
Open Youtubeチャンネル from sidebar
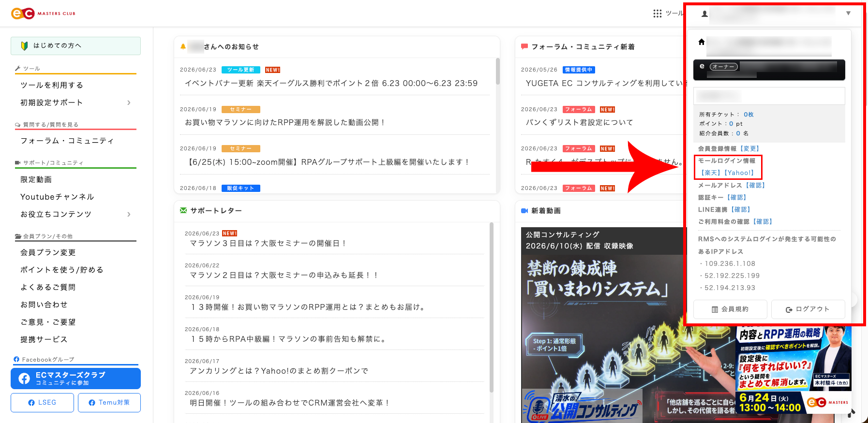pyautogui.click(x=57, y=197)
